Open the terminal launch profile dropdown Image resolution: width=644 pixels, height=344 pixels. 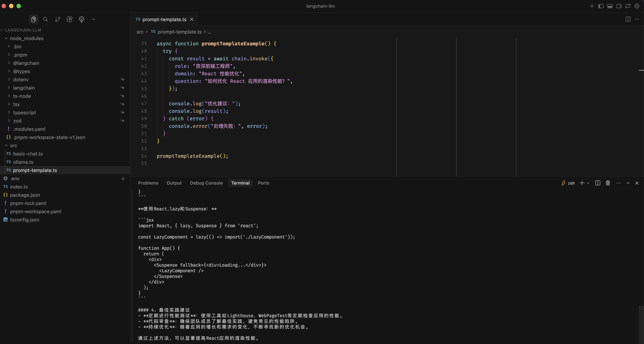588,183
